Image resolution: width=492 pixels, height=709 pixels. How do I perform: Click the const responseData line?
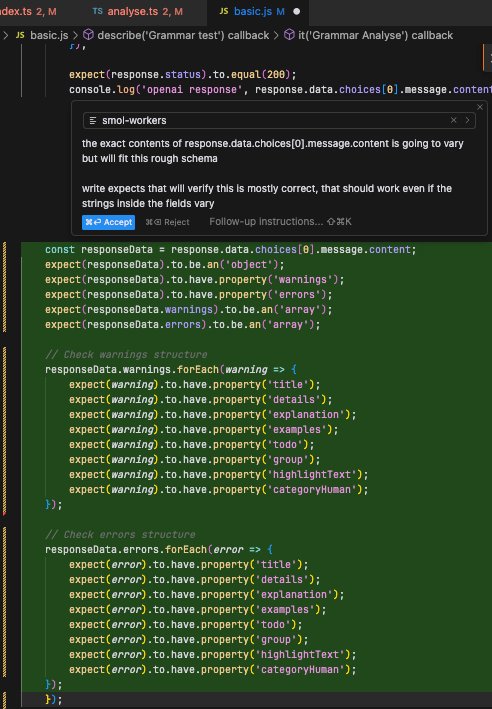click(x=230, y=250)
